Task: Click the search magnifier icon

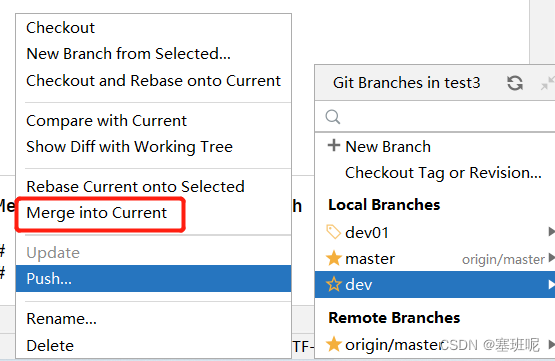Action: pyautogui.click(x=333, y=116)
